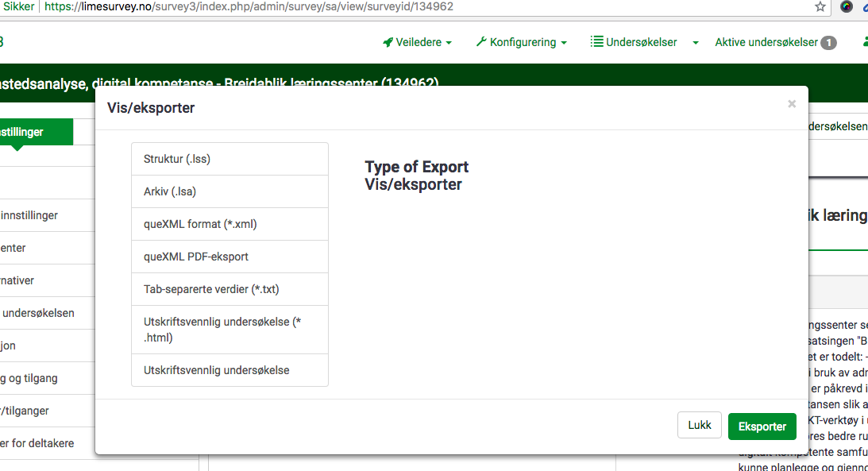Select queXML PDF-eksport option
This screenshot has height=471, width=868.
click(230, 257)
